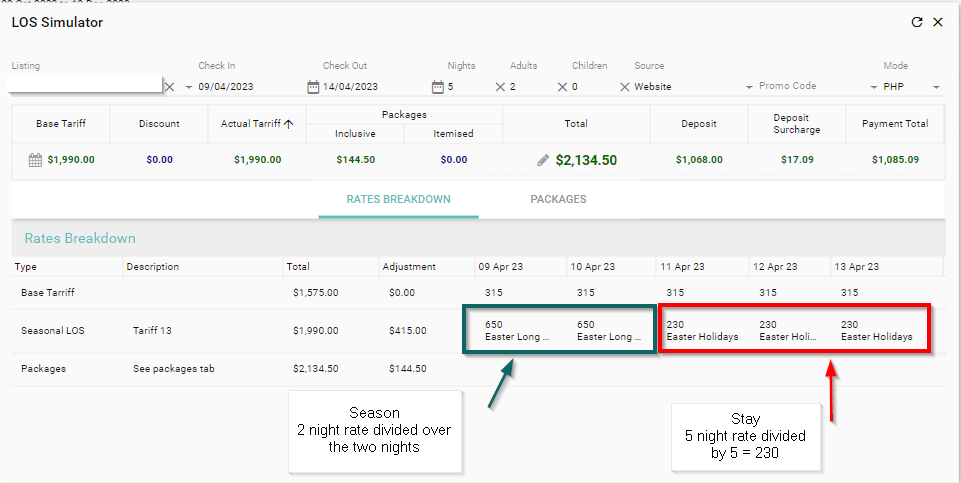Click the Listing text input field
The image size is (961, 483).
(x=85, y=85)
